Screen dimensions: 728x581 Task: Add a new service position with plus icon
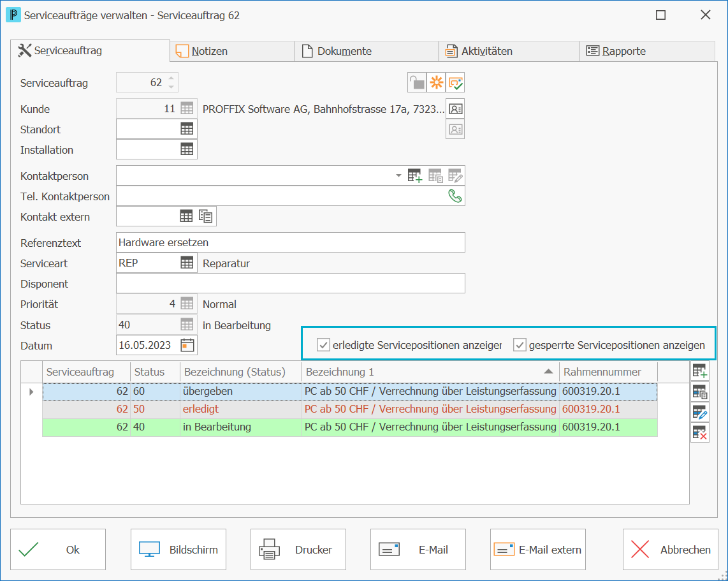700,372
